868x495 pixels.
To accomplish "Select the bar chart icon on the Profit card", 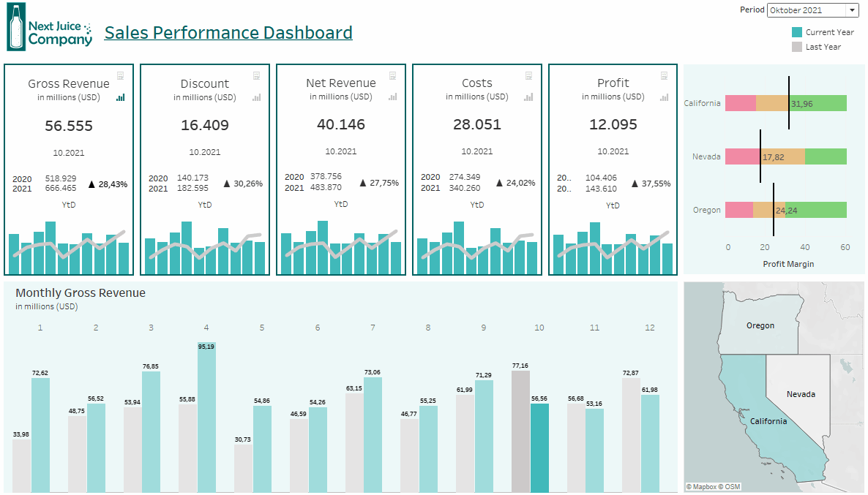I will [x=665, y=97].
